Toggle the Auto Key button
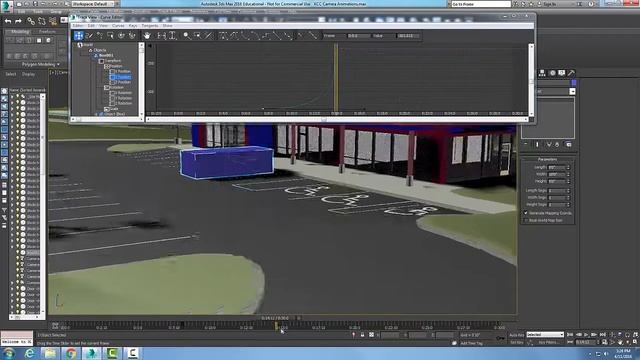 pyautogui.click(x=516, y=335)
